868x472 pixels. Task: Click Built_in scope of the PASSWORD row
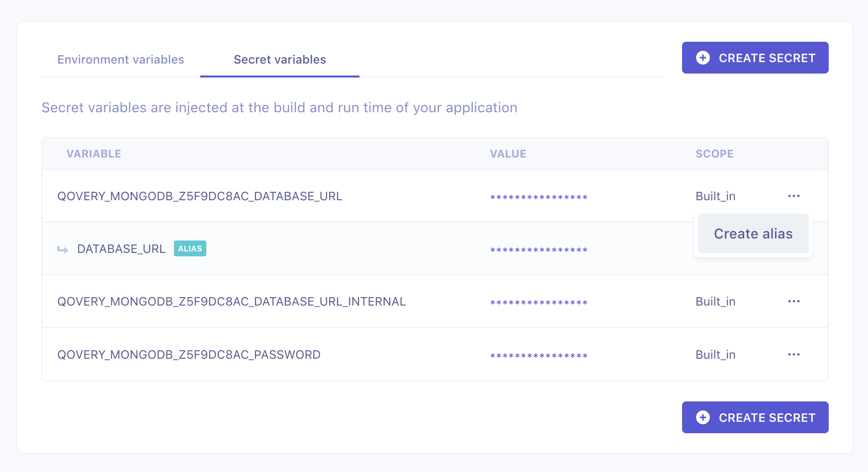tap(715, 355)
